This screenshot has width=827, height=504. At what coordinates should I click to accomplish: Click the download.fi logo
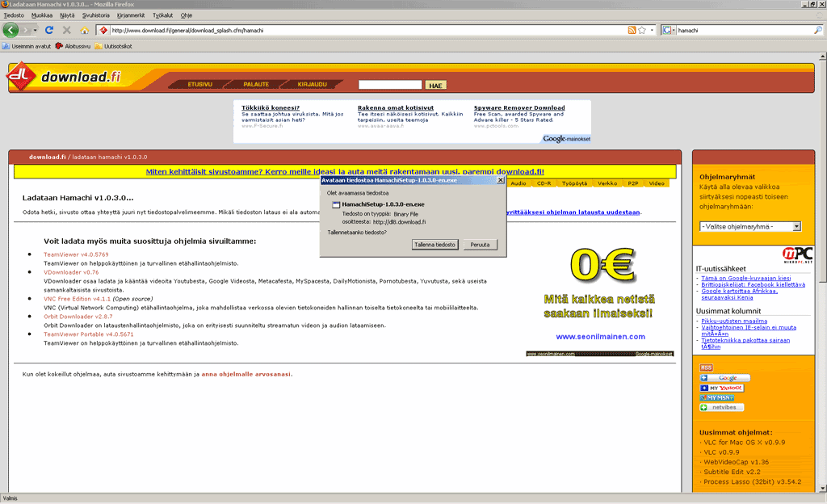65,77
